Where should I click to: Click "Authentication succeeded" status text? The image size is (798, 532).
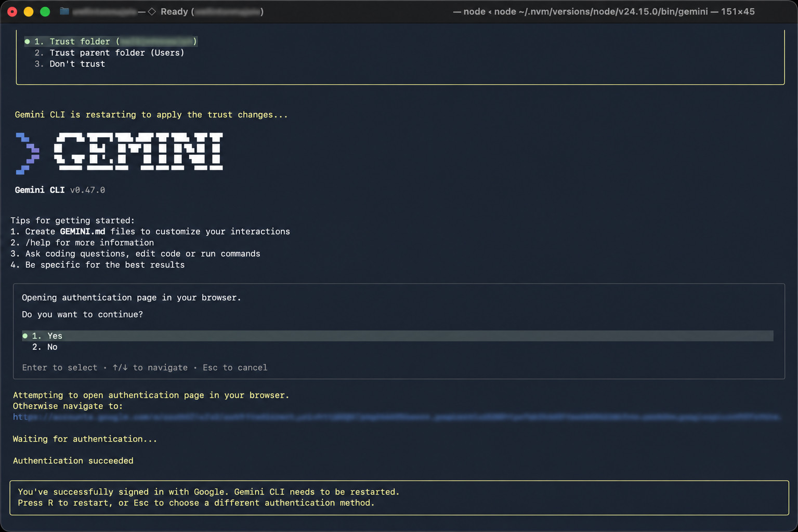73,461
